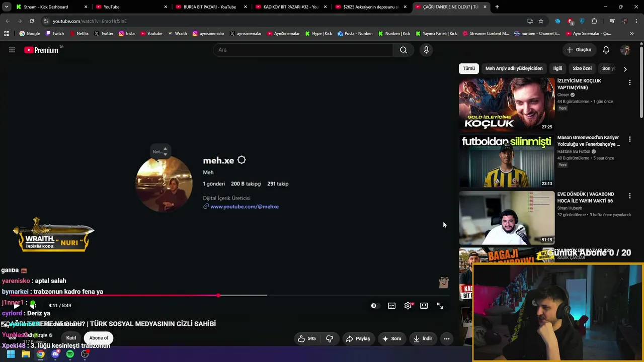Open the browser extensions puzzle icon
This screenshot has height=362, width=644.
(x=594, y=21)
